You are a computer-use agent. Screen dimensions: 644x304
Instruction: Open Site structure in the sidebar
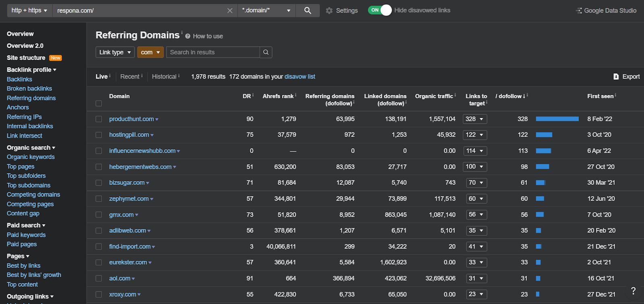click(x=26, y=58)
